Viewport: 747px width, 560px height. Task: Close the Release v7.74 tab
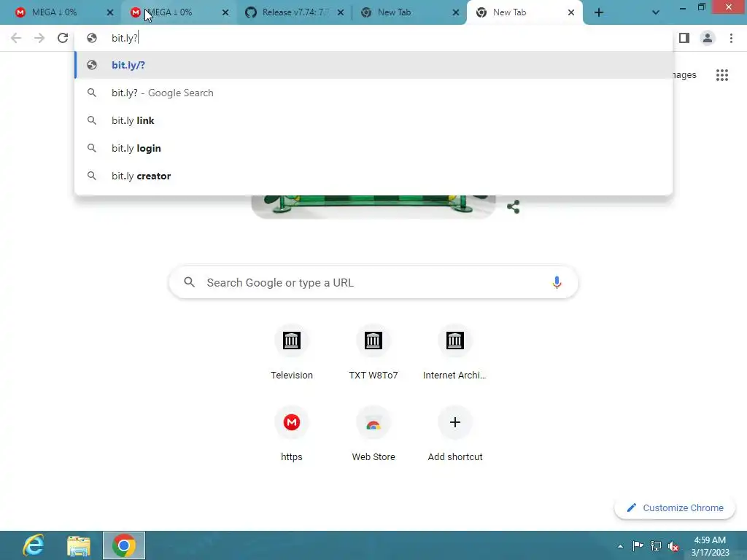click(341, 13)
